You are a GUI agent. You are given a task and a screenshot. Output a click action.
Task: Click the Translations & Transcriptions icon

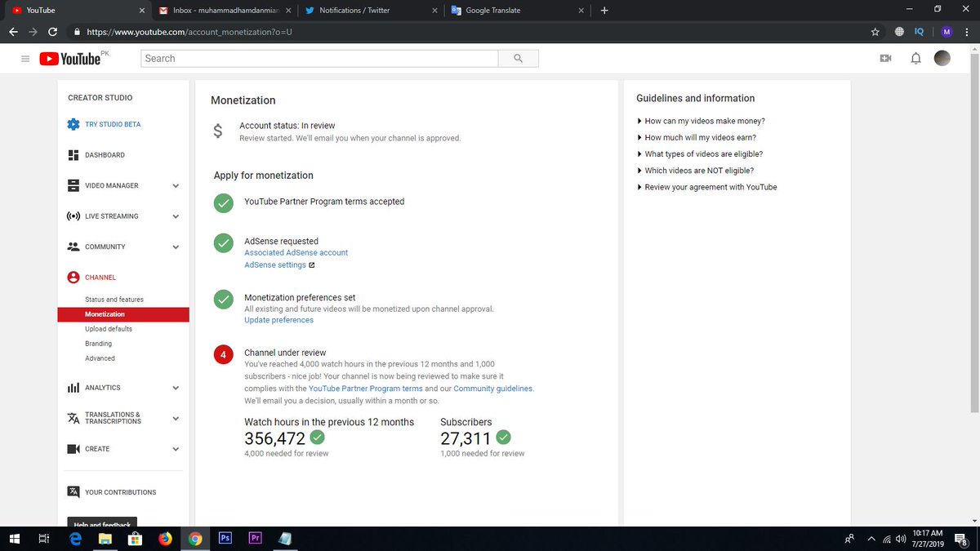(x=73, y=418)
